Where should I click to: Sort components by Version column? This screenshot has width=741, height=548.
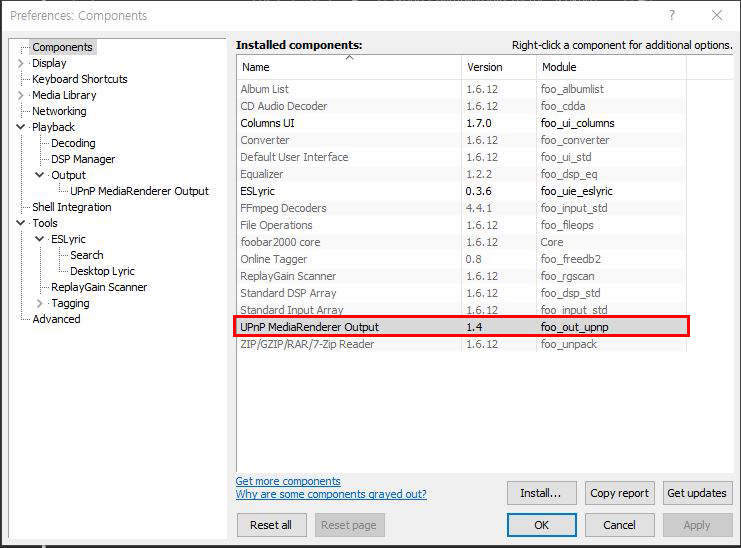click(x=499, y=67)
